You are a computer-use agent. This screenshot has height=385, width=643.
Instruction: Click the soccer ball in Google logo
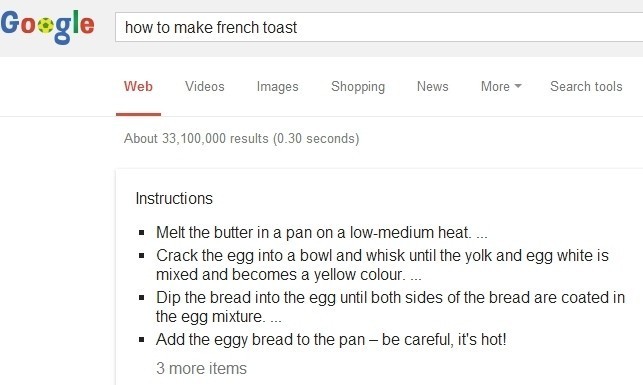tap(46, 25)
